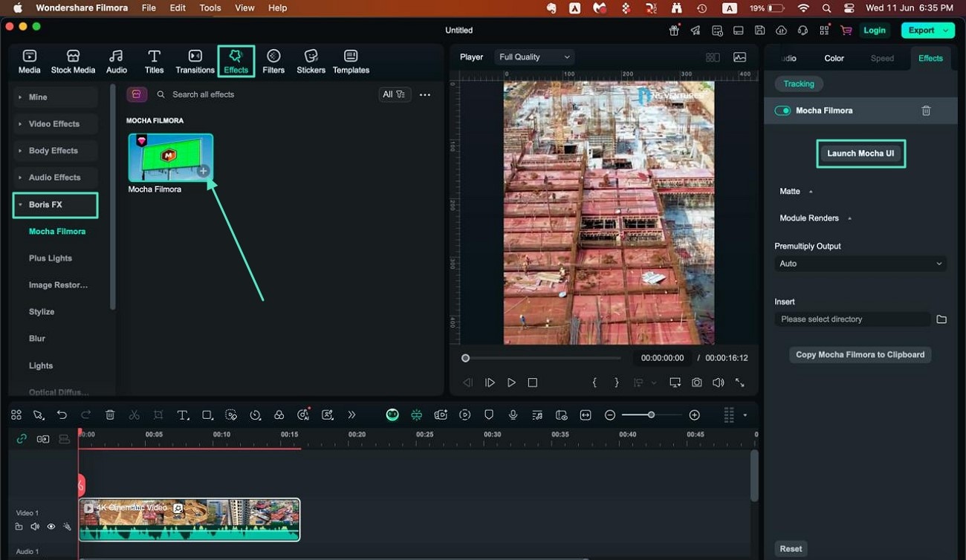Adjust the timeline zoom slider
This screenshot has height=560, width=966.
pos(652,415)
